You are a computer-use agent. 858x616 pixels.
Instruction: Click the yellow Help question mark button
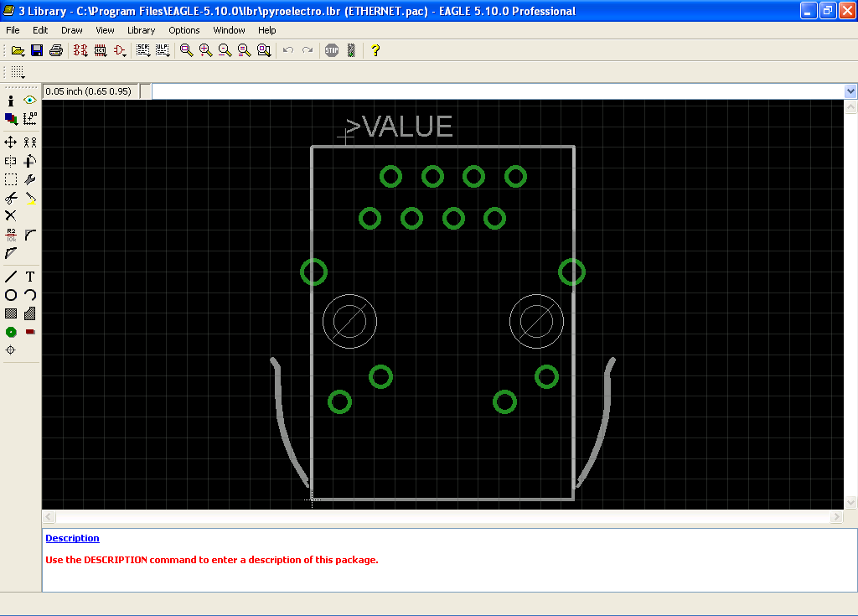[x=375, y=50]
